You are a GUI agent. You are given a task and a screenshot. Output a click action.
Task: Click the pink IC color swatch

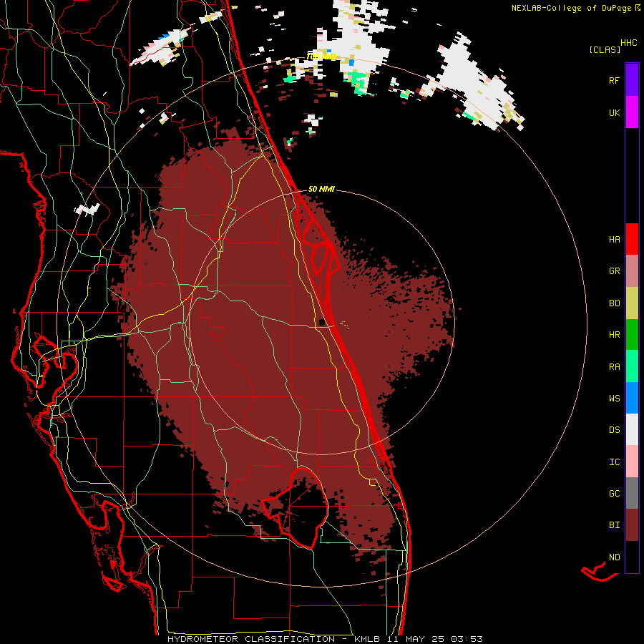(632, 462)
